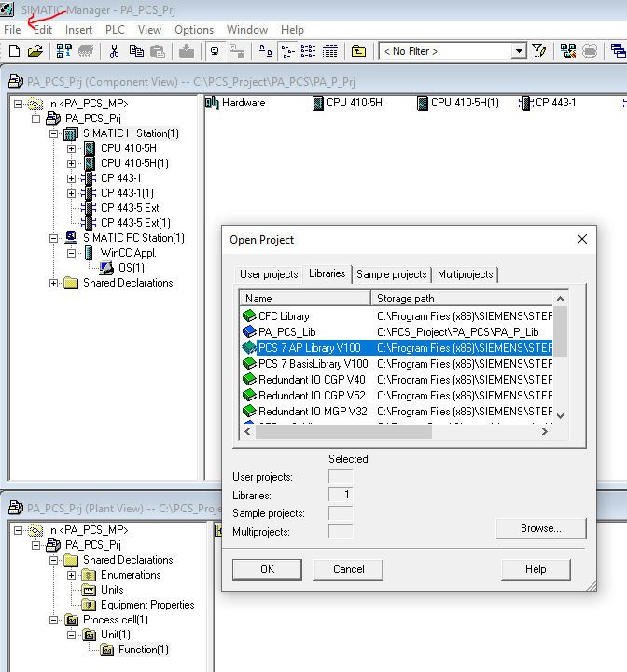Image resolution: width=627 pixels, height=672 pixels.
Task: Click the Edit Filter funnel icon
Action: tap(539, 51)
